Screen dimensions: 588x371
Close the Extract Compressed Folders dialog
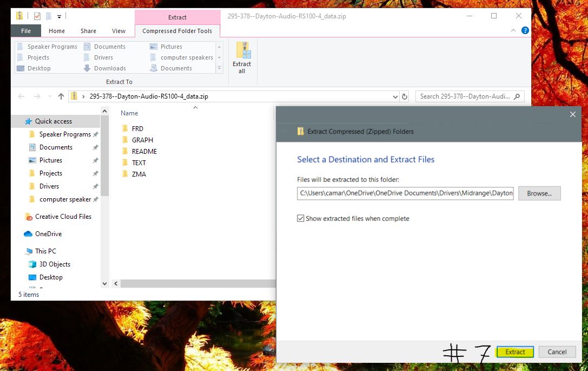573,114
